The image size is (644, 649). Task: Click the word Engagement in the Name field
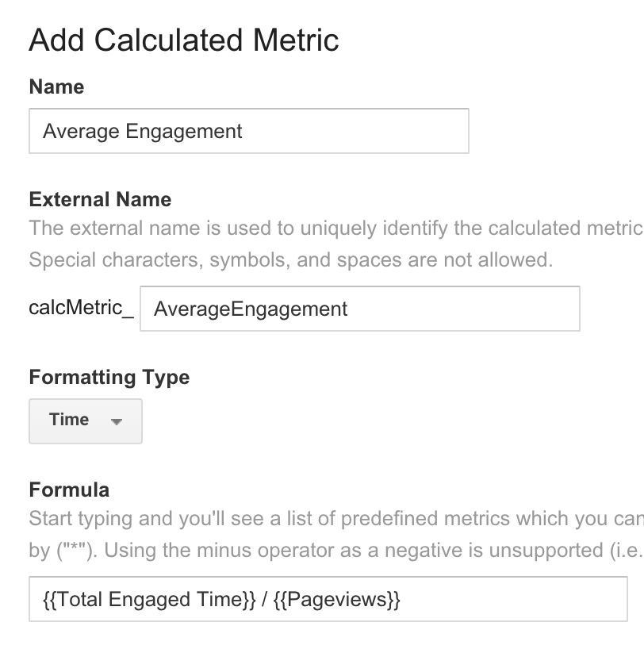184,132
